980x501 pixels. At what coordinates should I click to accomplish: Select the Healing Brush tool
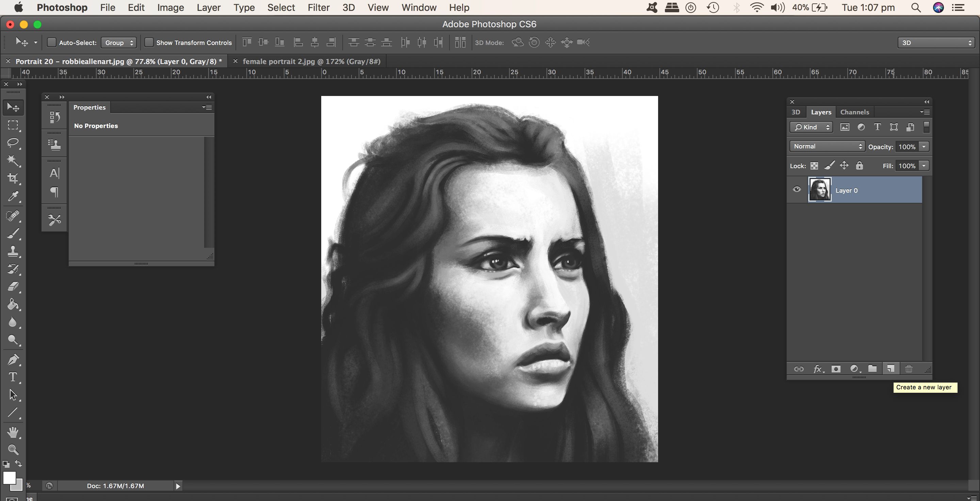pos(13,216)
